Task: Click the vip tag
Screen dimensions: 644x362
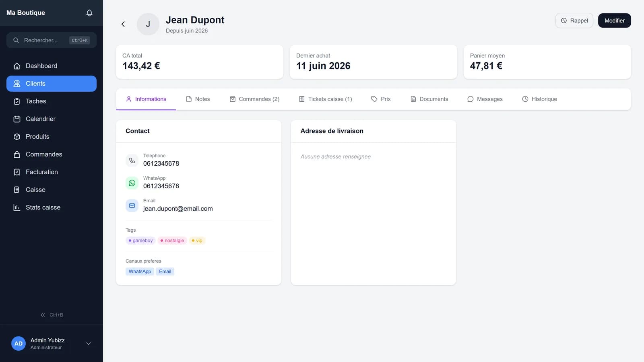Action: click(x=197, y=241)
